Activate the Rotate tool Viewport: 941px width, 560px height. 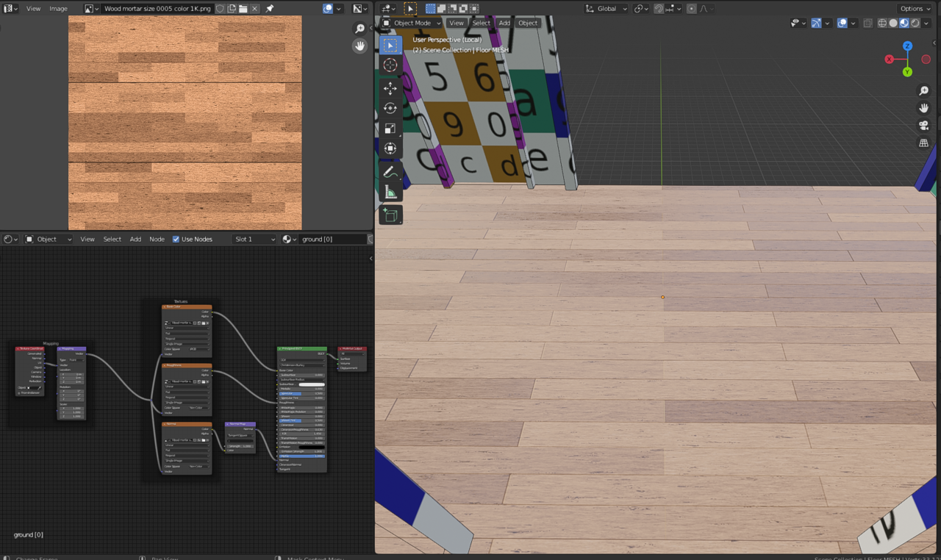click(390, 108)
